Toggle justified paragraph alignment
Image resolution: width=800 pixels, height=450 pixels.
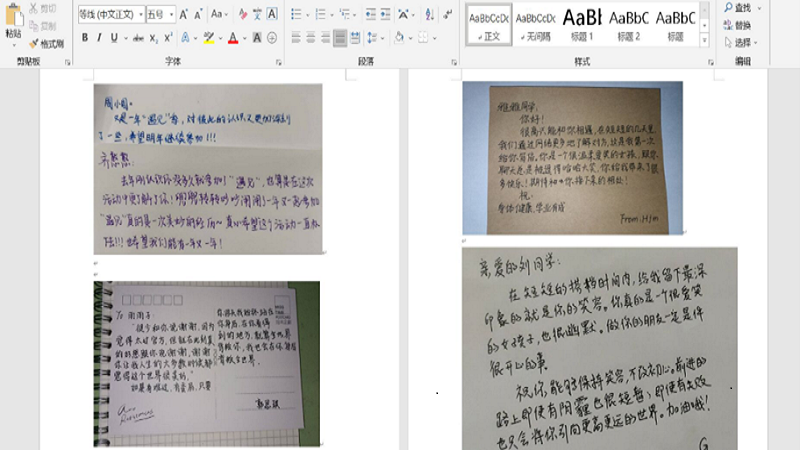(341, 38)
